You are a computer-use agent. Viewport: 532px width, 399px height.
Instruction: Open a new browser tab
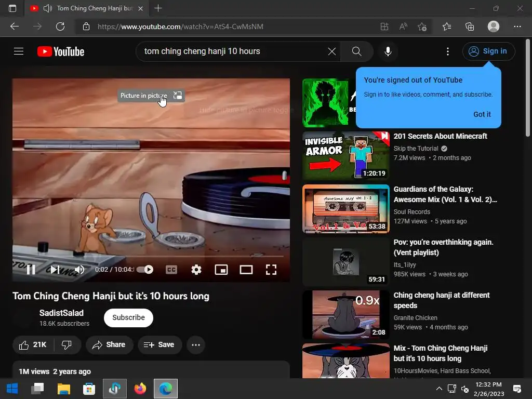point(158,8)
